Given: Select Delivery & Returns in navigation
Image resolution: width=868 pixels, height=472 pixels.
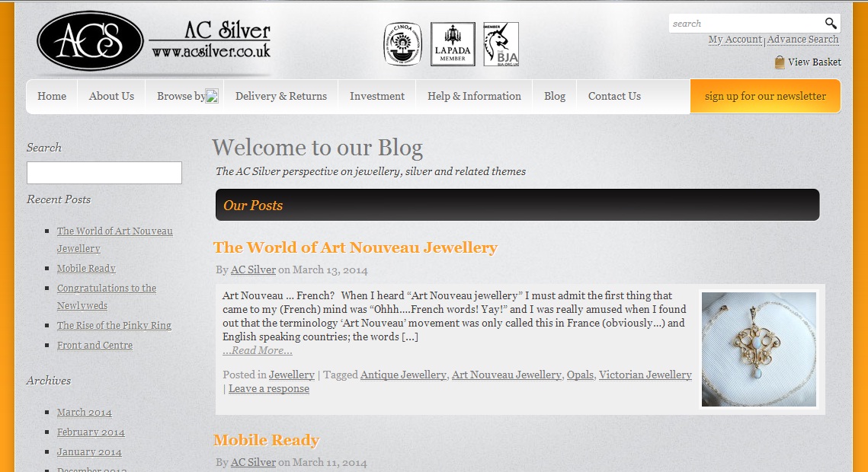Looking at the screenshot, I should (280, 96).
